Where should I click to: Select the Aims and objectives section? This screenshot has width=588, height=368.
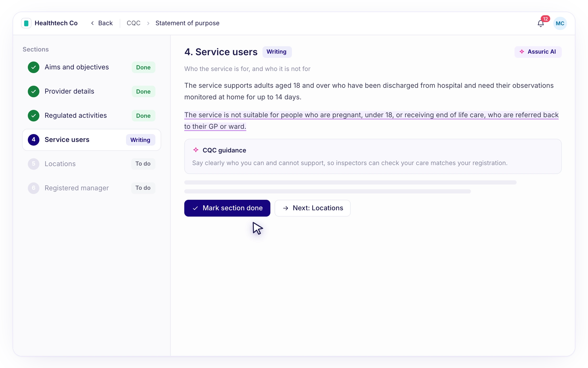pos(91,67)
